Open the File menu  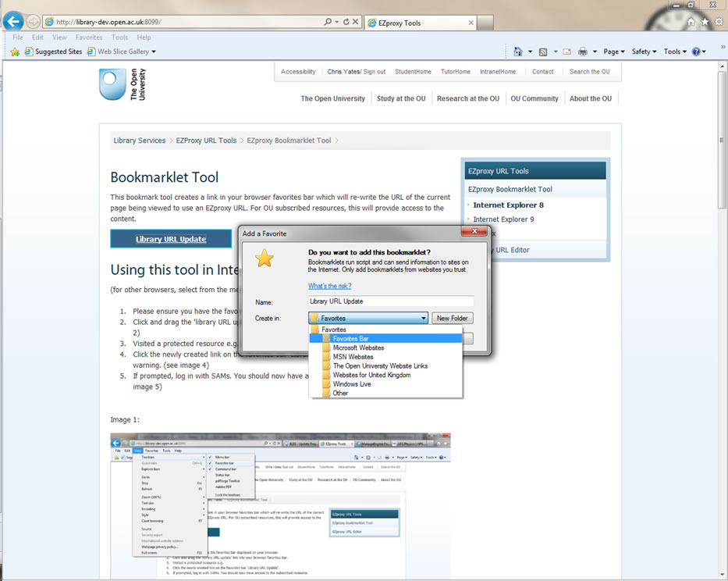tap(18, 37)
